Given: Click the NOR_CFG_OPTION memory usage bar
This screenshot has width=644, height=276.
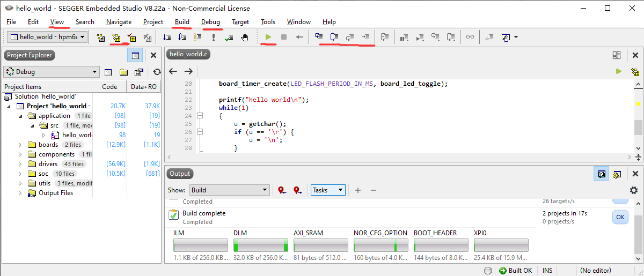Looking at the screenshot, I should pos(381,245).
